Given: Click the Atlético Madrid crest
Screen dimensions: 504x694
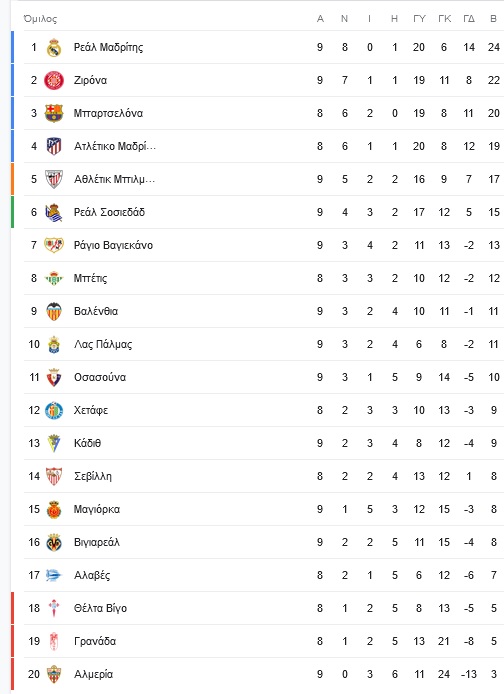Looking at the screenshot, I should tap(54, 146).
